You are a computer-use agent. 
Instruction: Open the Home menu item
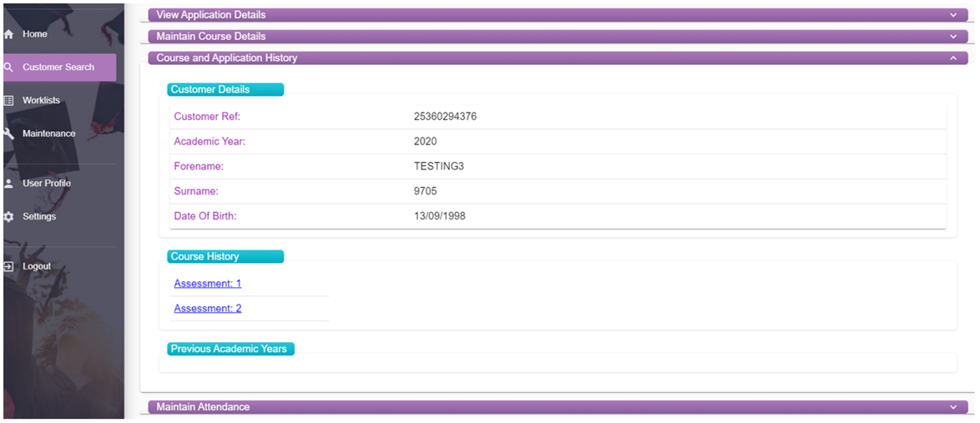click(x=35, y=34)
